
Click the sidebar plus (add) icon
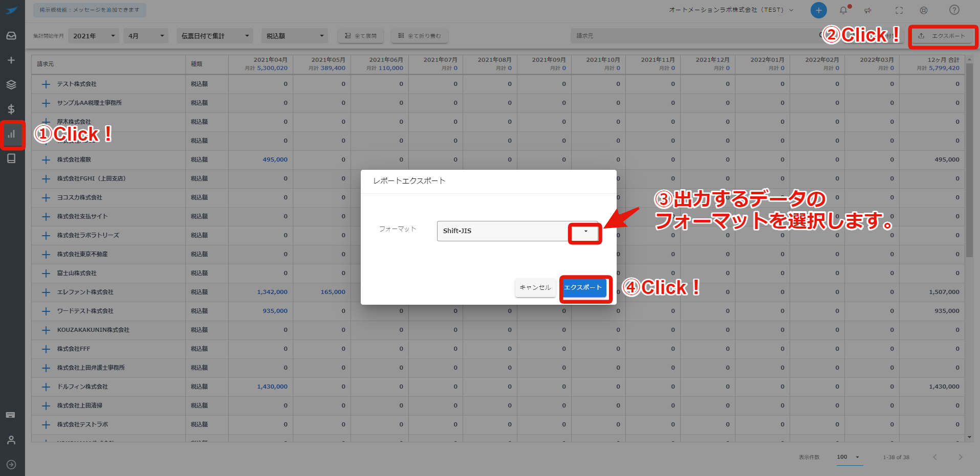tap(11, 60)
